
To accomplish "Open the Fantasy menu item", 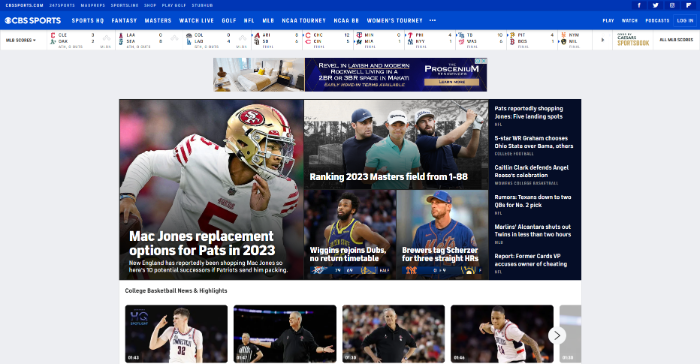I will pos(124,21).
